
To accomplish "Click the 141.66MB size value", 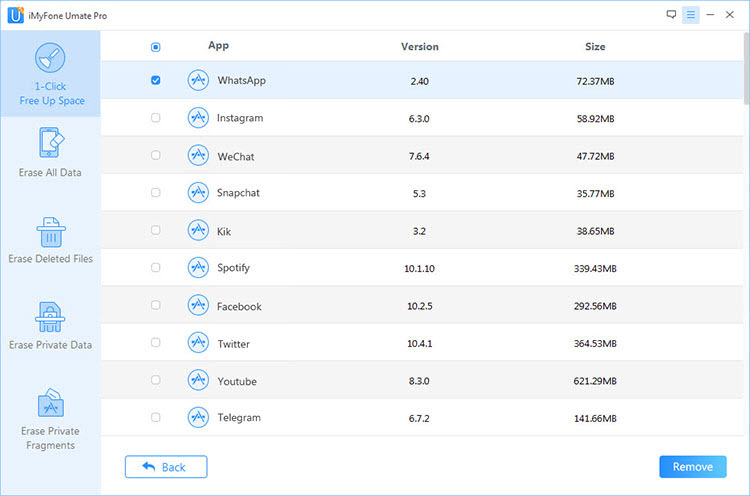I will pyautogui.click(x=595, y=419).
